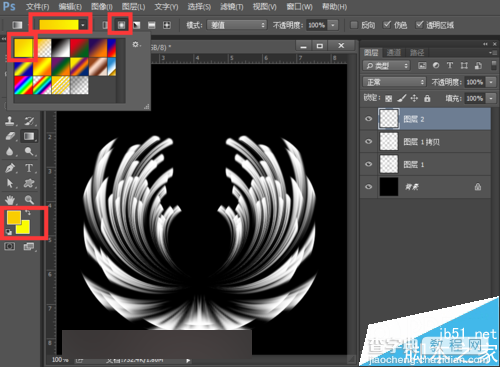Screen dimensions: 500x367
Task: Open Layers panel flyout menu
Action: (x=492, y=53)
